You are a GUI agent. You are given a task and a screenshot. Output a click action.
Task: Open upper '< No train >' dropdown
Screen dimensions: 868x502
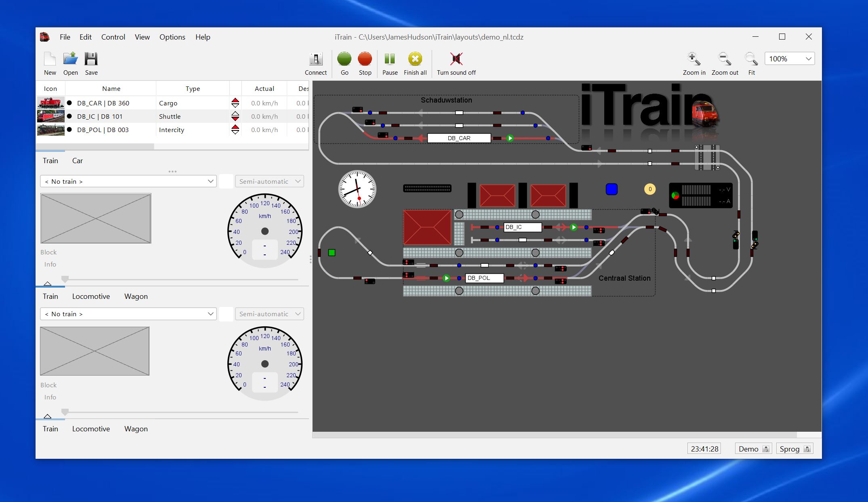pos(128,181)
